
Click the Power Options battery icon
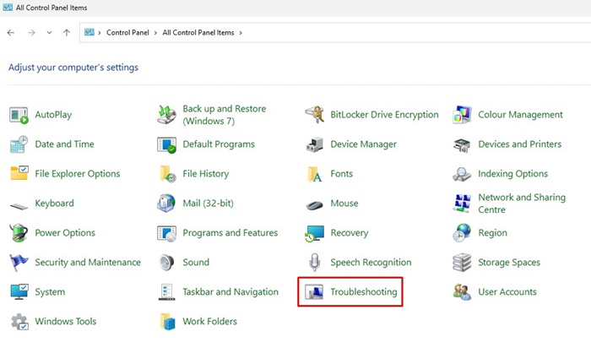coord(19,232)
